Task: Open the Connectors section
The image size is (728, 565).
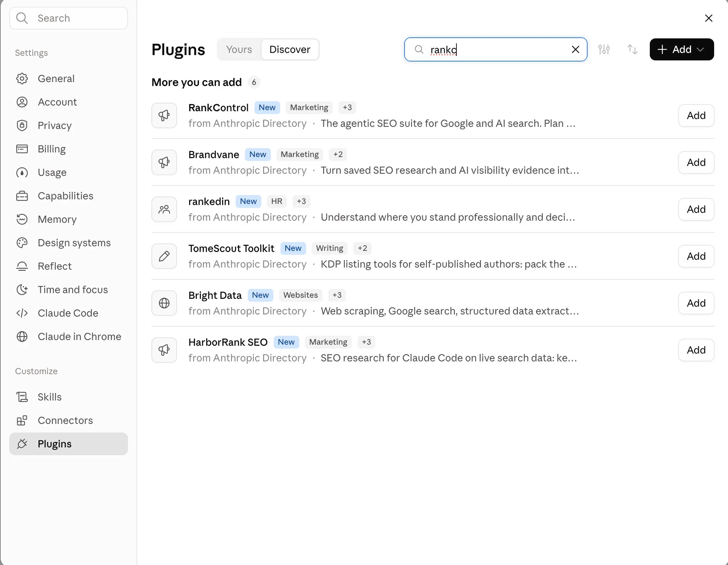Action: click(x=69, y=420)
